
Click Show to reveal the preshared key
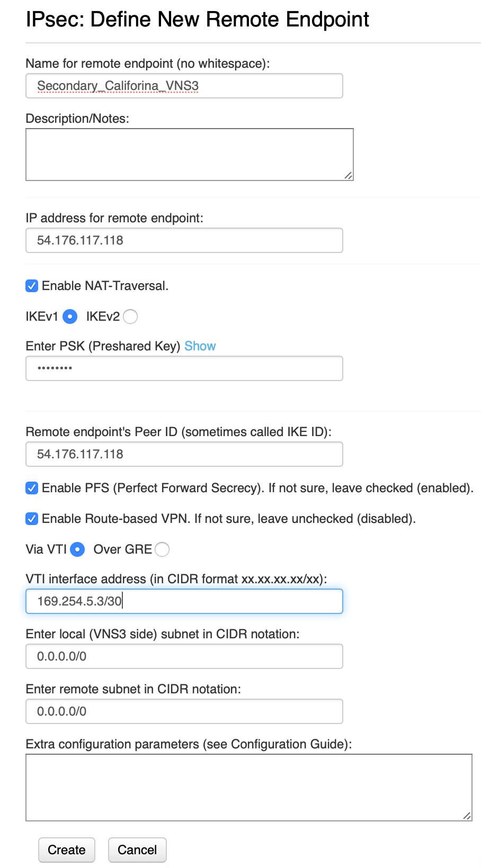click(x=200, y=346)
